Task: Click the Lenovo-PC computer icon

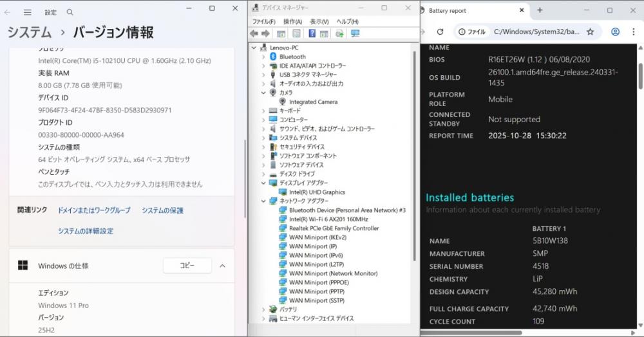Action: click(x=263, y=48)
